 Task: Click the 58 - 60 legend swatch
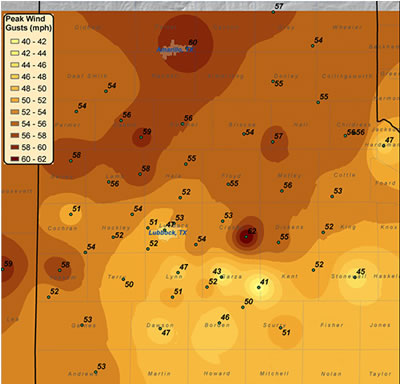(x=15, y=147)
